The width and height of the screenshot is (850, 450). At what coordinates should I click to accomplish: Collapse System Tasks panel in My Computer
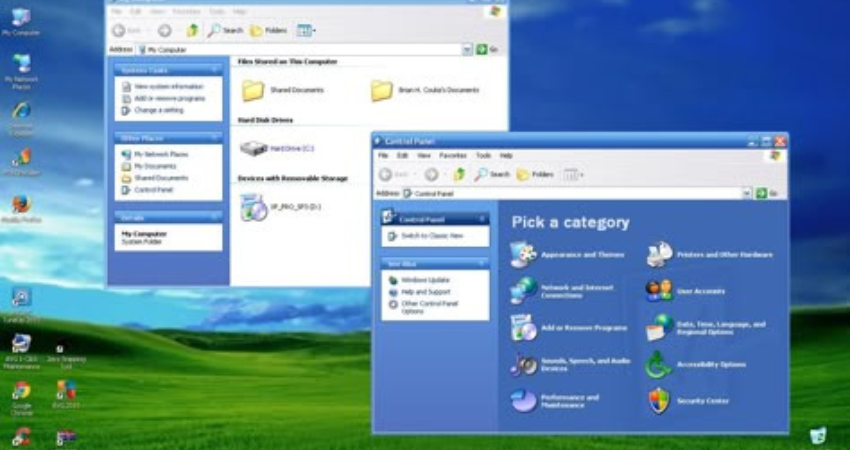click(215, 70)
